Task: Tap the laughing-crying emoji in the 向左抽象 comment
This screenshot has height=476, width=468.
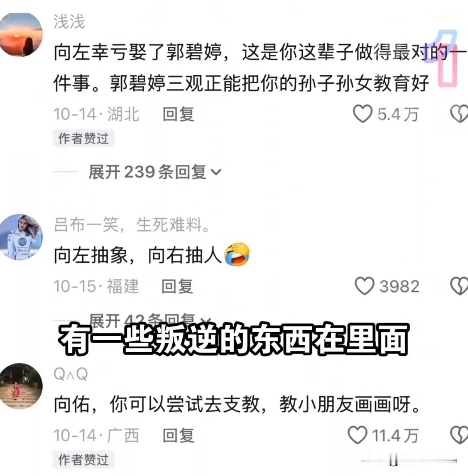Action: [237, 254]
